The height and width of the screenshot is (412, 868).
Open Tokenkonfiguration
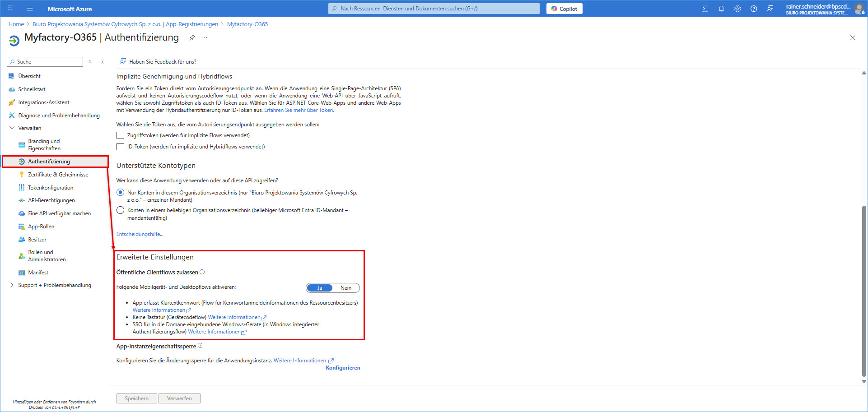[x=51, y=188]
